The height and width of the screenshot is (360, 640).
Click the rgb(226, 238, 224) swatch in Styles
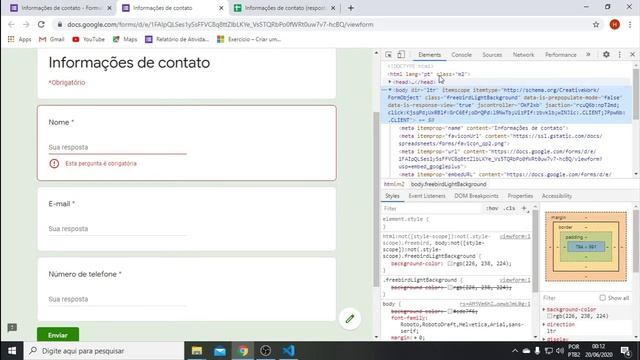click(x=450, y=264)
